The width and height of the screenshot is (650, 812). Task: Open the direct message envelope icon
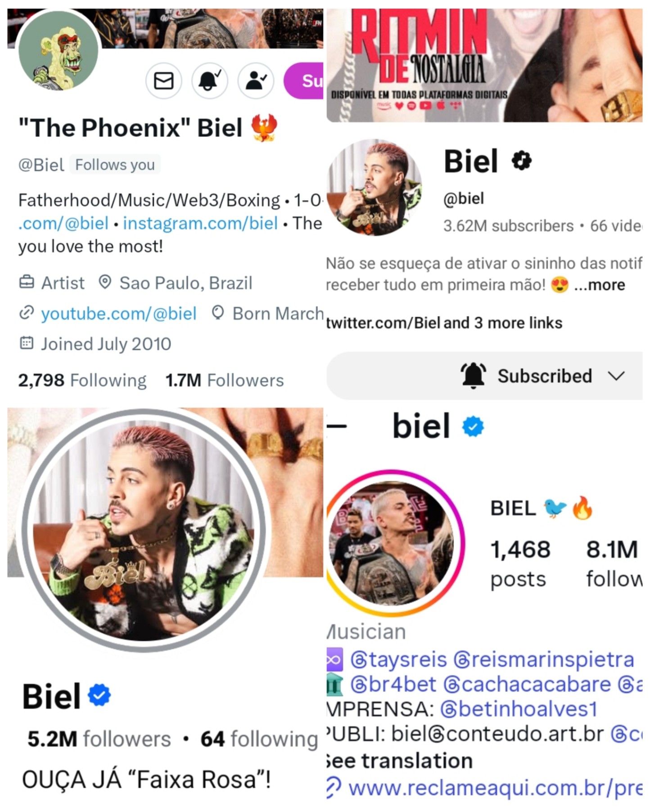point(163,81)
